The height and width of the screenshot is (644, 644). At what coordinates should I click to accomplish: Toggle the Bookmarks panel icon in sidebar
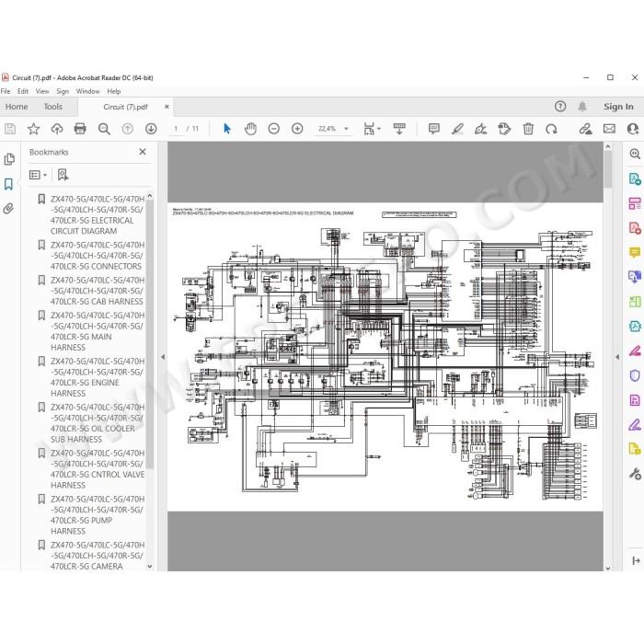(x=8, y=184)
